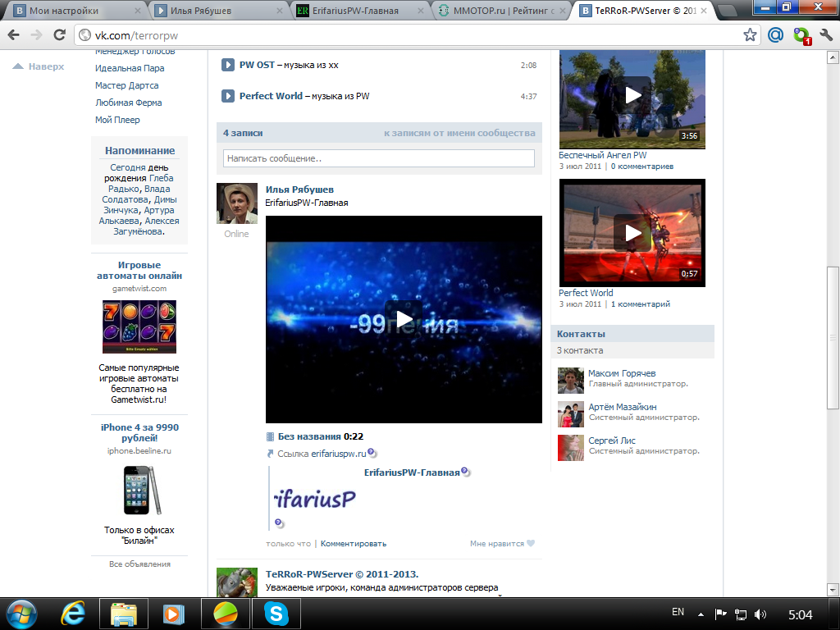840x630 pixels.
Task: Click Максим Горячев's contact avatar
Action: click(571, 381)
